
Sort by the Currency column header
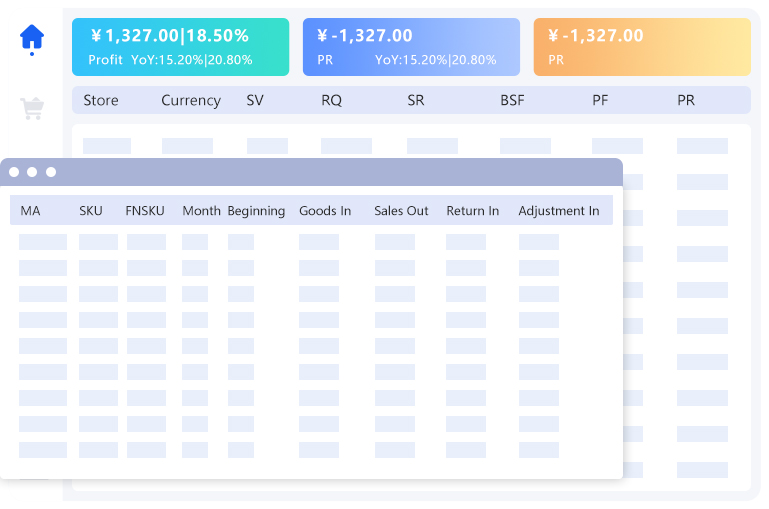(191, 100)
